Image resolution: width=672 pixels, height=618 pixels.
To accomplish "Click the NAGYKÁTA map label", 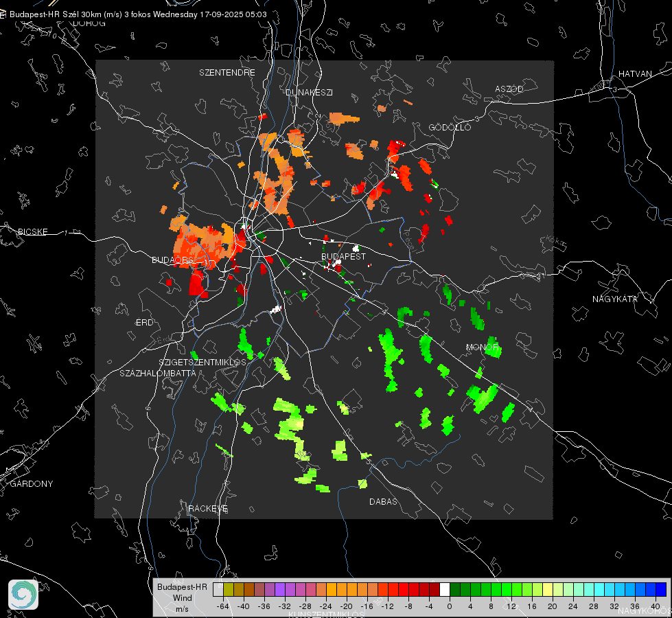I will click(x=615, y=299).
